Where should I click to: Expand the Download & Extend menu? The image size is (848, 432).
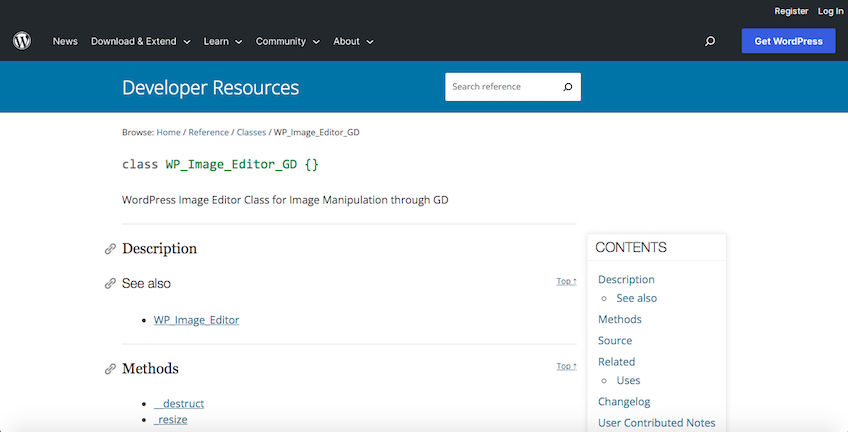[141, 41]
